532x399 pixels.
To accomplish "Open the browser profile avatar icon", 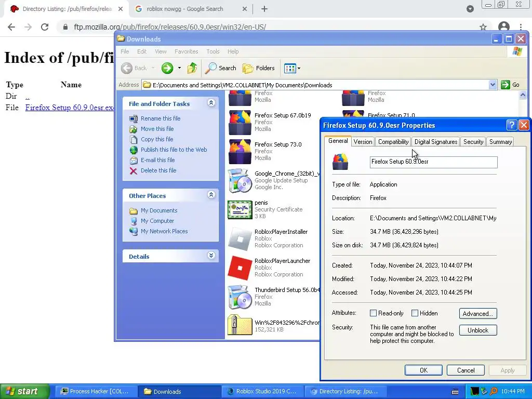I will pos(504,27).
